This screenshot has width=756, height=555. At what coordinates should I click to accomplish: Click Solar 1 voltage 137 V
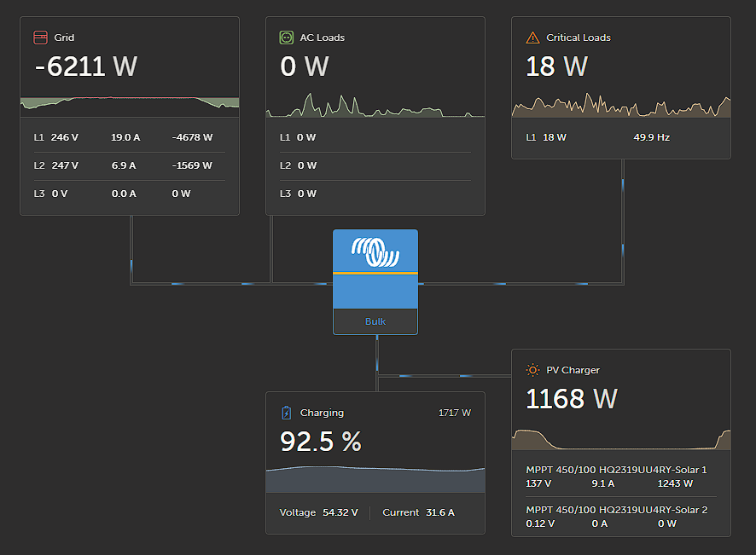(538, 483)
